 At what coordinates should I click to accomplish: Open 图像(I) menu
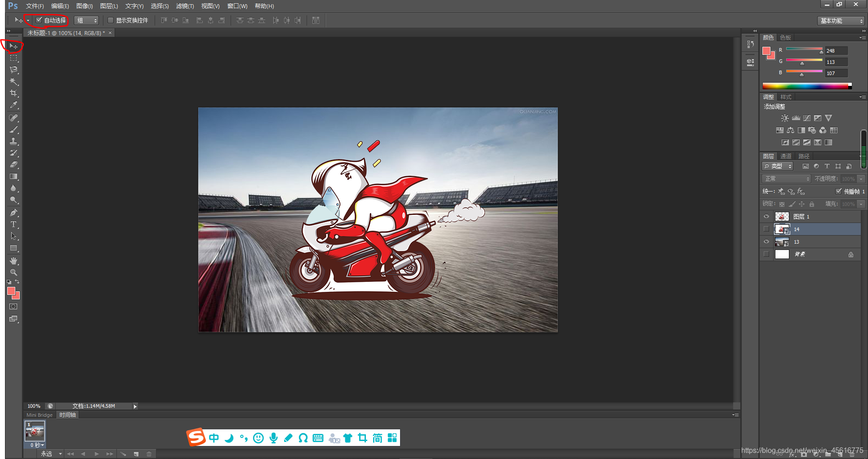point(85,6)
